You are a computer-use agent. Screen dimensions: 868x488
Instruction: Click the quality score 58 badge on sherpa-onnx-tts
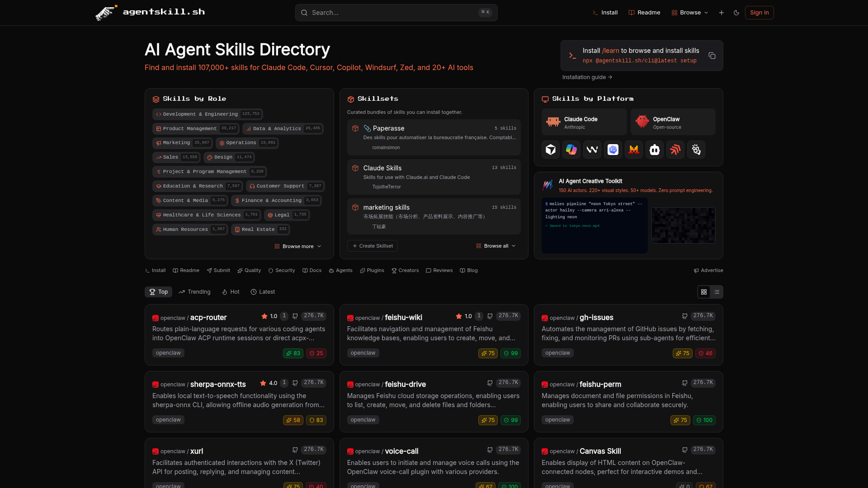(x=293, y=420)
